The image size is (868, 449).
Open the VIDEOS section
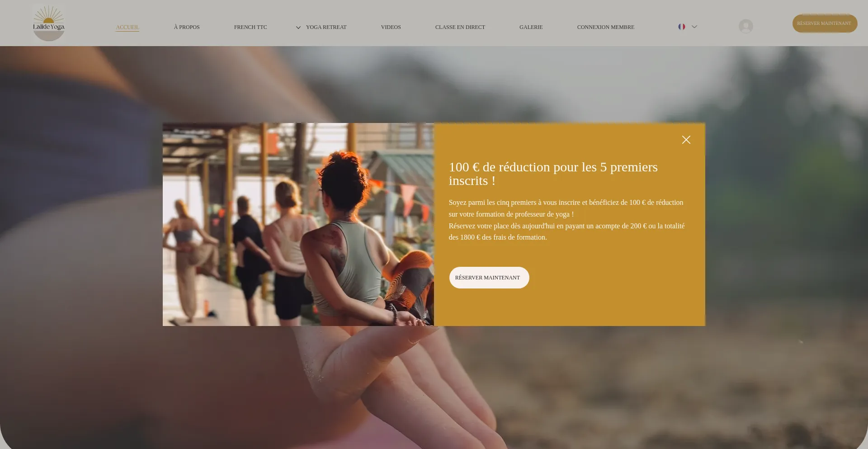[391, 27]
